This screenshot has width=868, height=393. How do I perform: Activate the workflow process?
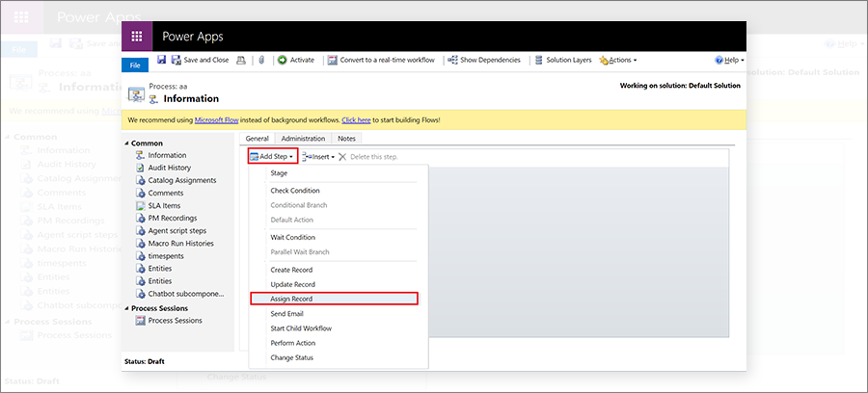click(x=296, y=61)
